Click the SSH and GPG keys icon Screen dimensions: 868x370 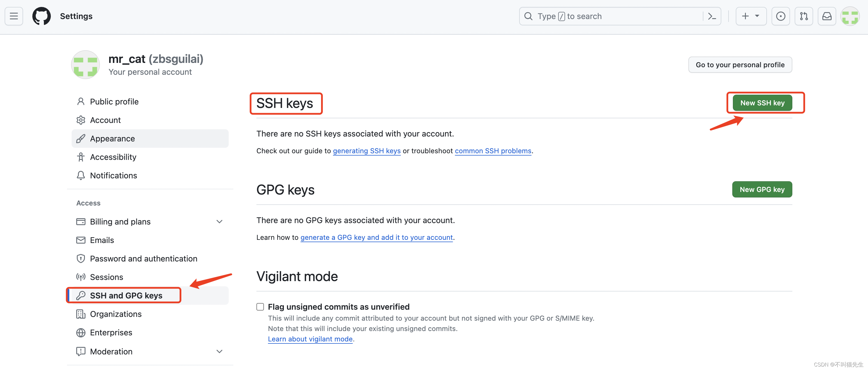tap(80, 295)
